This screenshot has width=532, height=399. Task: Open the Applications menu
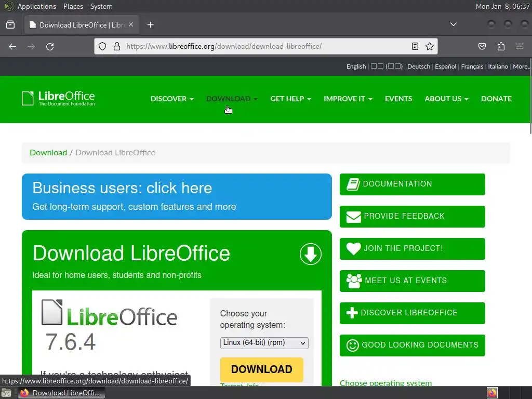click(x=37, y=6)
